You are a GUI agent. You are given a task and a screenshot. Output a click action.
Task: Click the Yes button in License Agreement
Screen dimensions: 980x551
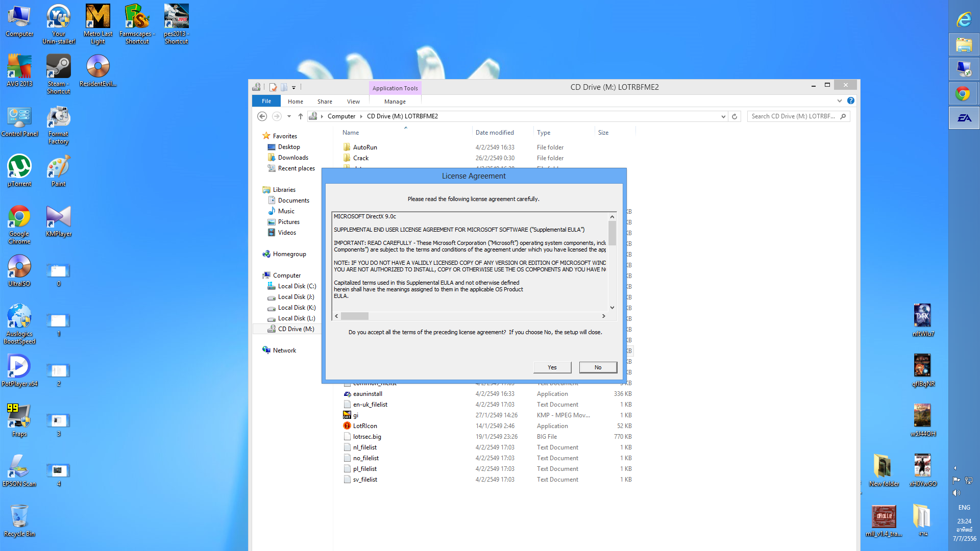[552, 367]
